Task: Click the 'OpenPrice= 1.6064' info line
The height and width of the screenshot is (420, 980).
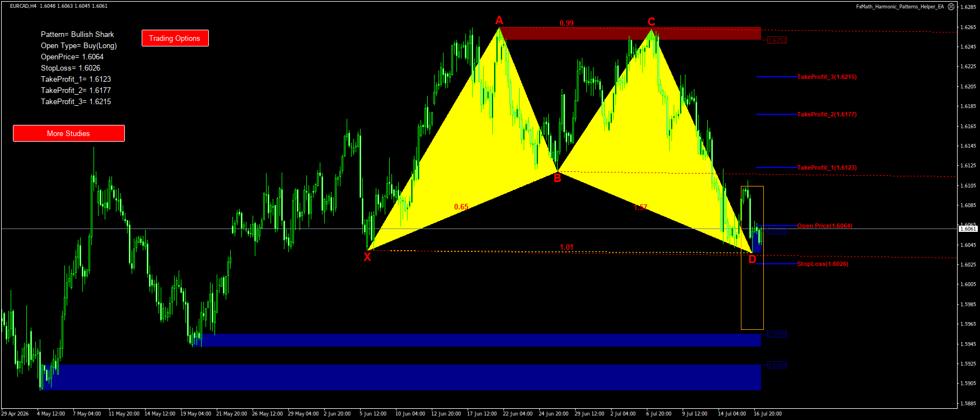Action: [x=72, y=57]
